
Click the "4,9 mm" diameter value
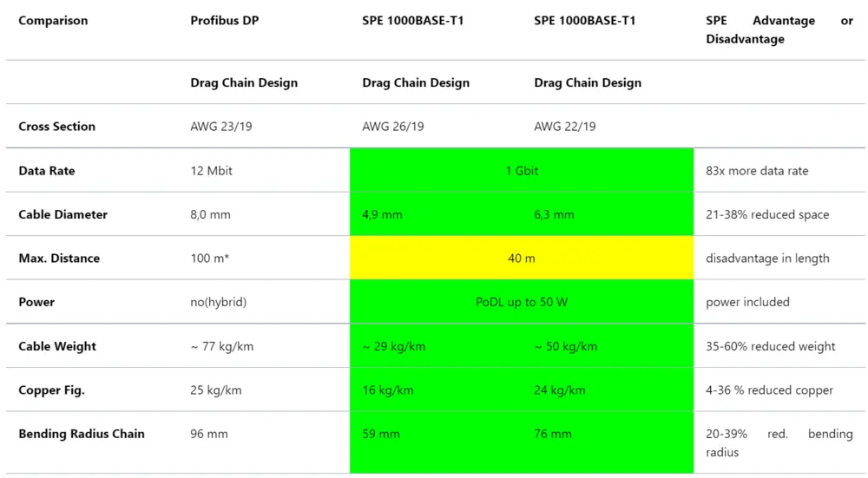click(x=382, y=214)
